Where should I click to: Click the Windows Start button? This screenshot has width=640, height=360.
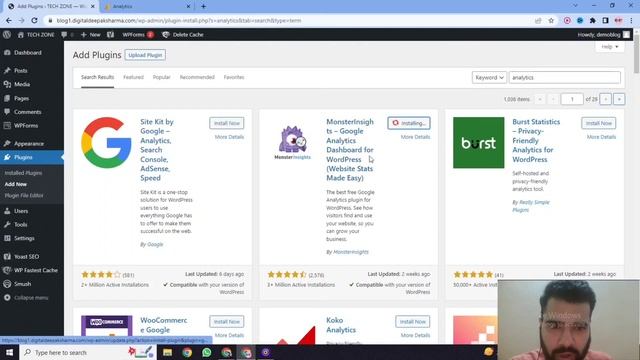[x=9, y=352]
